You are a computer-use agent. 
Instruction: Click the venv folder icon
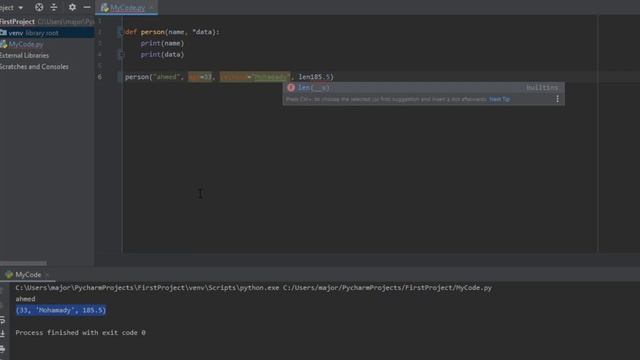(x=3, y=33)
